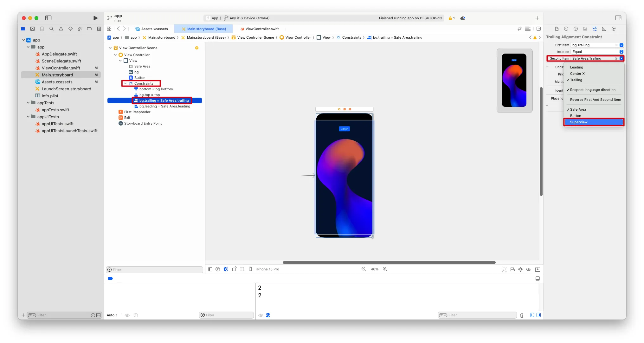Collapse the Constraints group in outline
This screenshot has width=644, height=343.
(126, 83)
